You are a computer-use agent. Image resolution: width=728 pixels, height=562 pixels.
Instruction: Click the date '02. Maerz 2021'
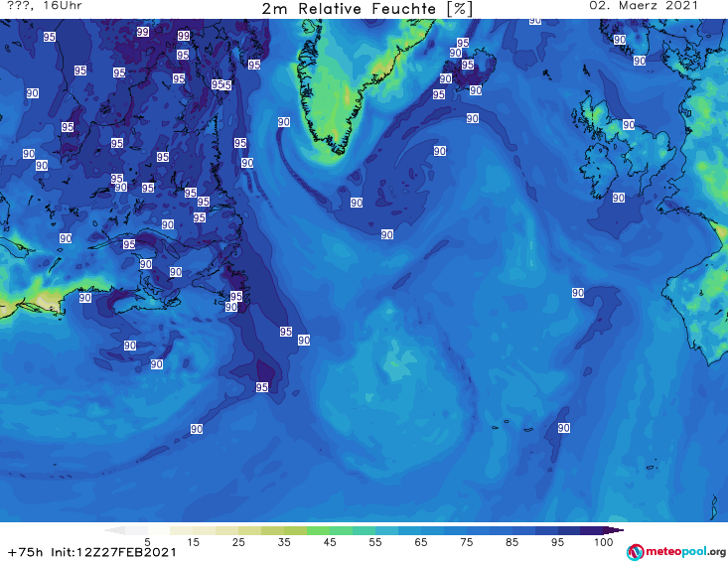[644, 6]
